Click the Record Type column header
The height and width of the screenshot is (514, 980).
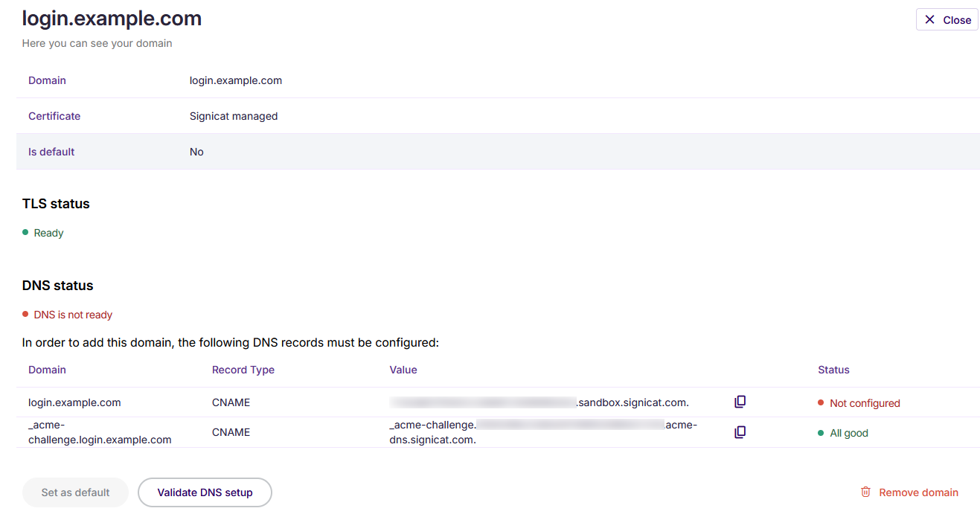pos(243,370)
